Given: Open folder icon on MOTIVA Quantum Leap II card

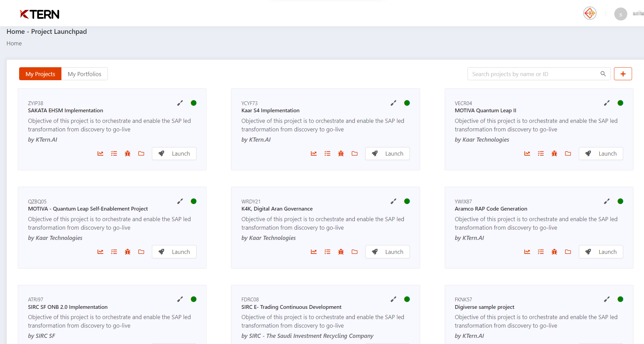Looking at the screenshot, I should click(568, 154).
